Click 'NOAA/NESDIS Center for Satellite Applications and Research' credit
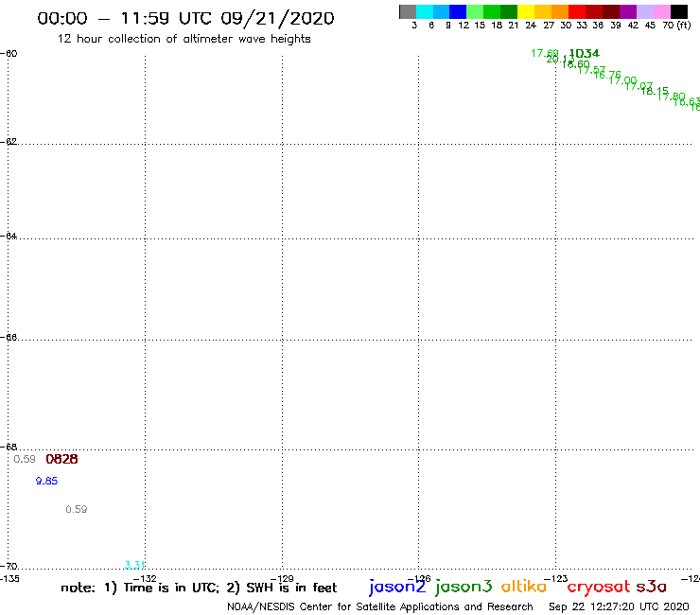This screenshot has width=700, height=615. [x=380, y=607]
